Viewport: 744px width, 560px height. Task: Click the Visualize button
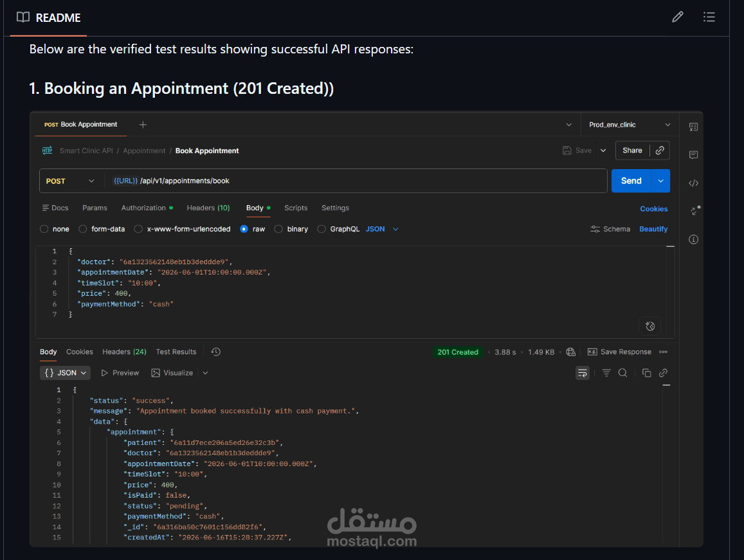(172, 373)
